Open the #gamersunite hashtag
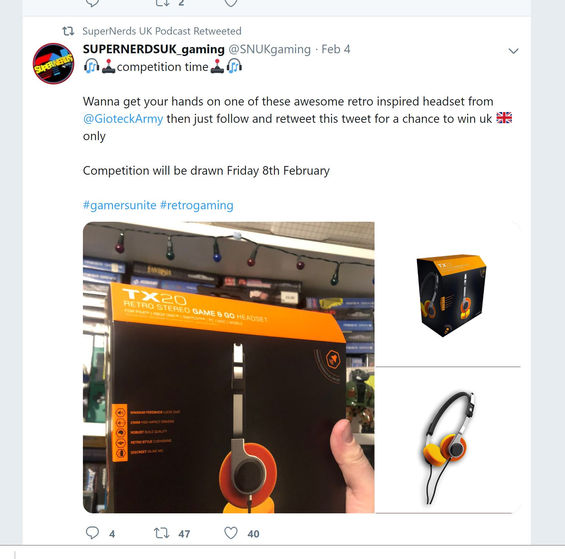565x559 pixels. tap(120, 205)
